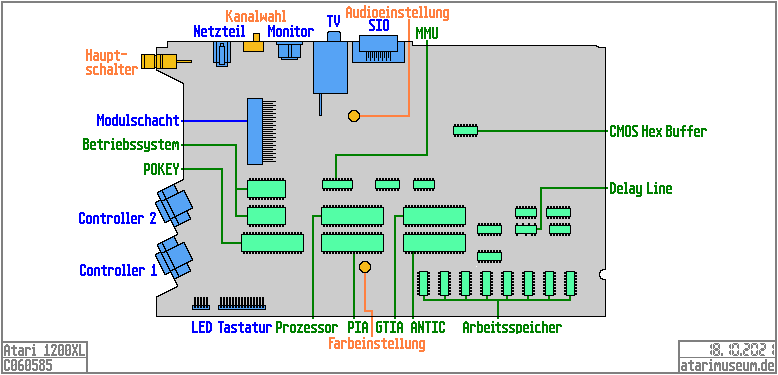Select the C060585 board number text
The height and width of the screenshot is (375, 778).
pos(28,366)
